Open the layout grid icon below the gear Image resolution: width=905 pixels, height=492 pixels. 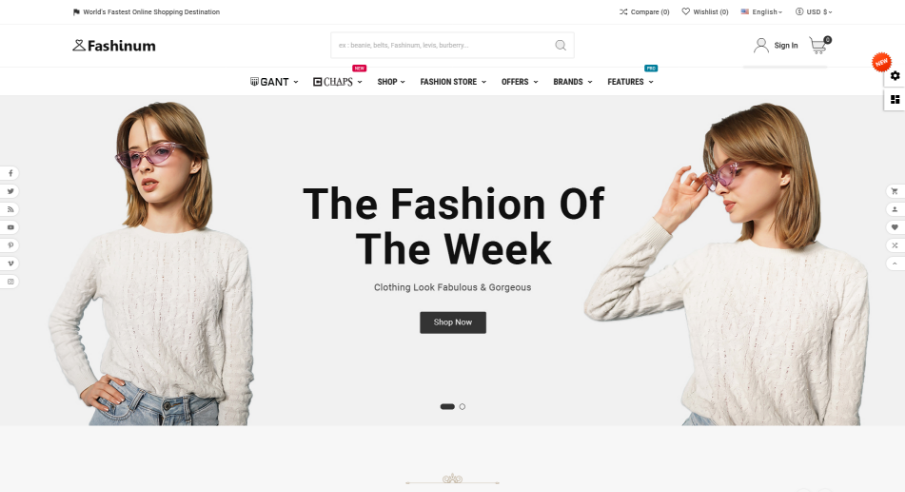895,99
